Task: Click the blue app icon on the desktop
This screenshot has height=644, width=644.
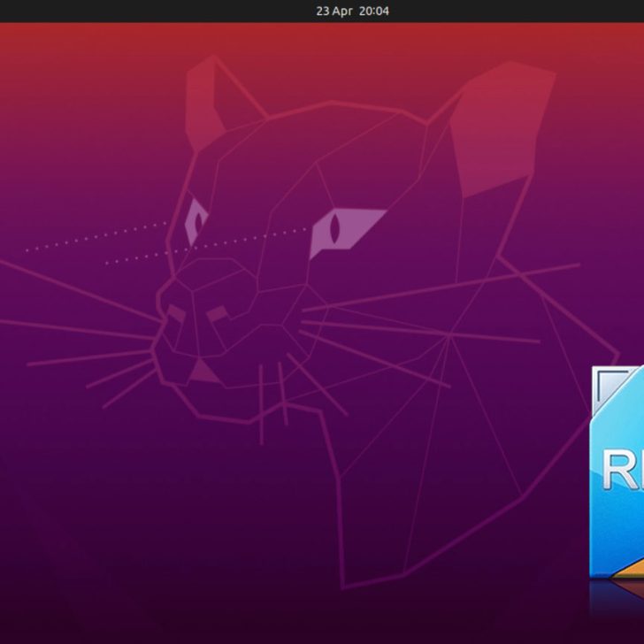Action: coord(617,471)
